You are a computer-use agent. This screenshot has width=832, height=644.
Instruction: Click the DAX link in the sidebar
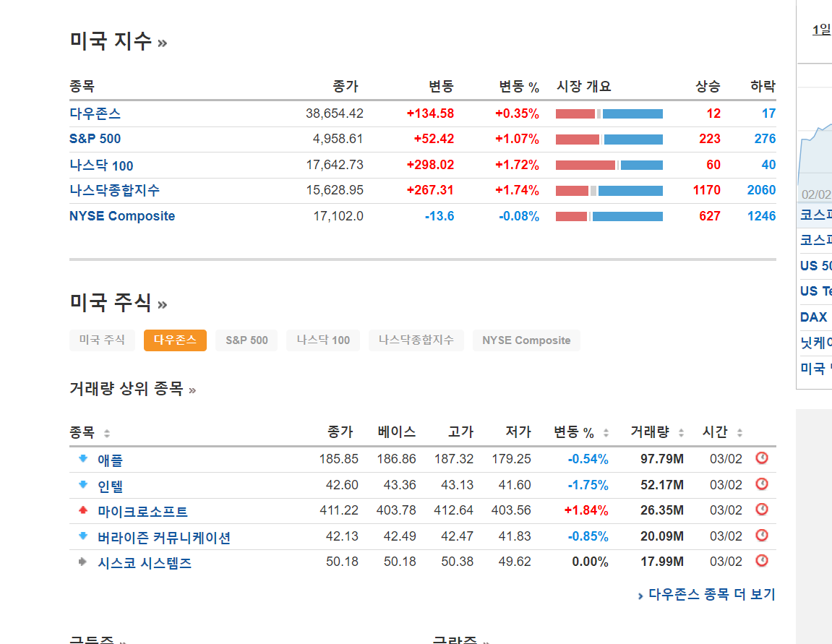tap(813, 317)
